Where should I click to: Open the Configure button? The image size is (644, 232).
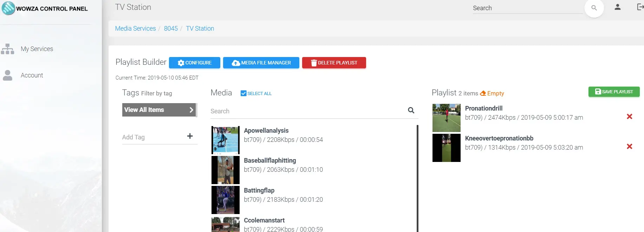pos(195,63)
